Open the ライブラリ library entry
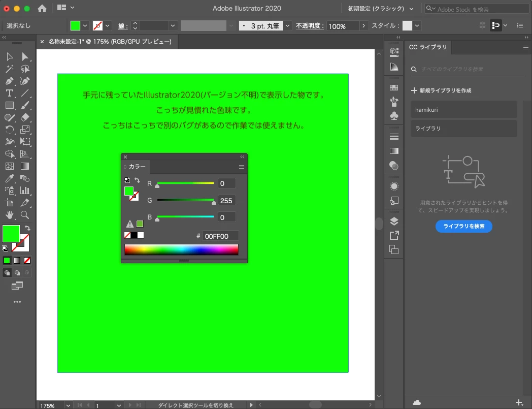The width and height of the screenshot is (532, 409). tap(464, 129)
